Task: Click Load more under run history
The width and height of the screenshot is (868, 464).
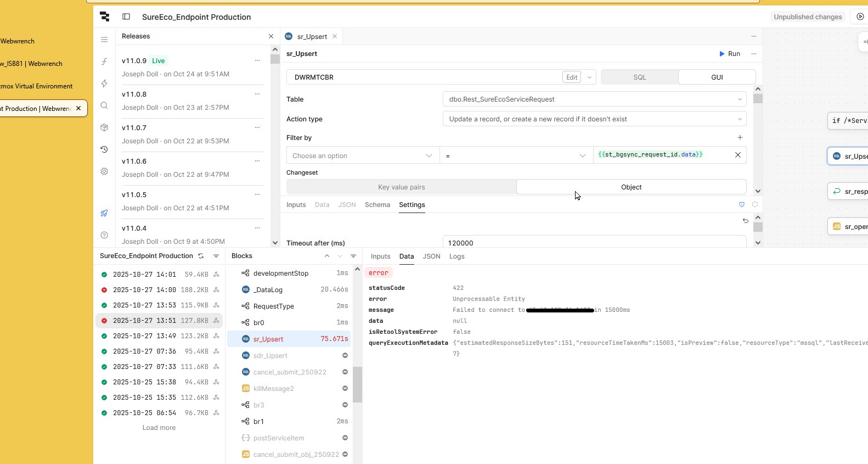Action: [159, 428]
